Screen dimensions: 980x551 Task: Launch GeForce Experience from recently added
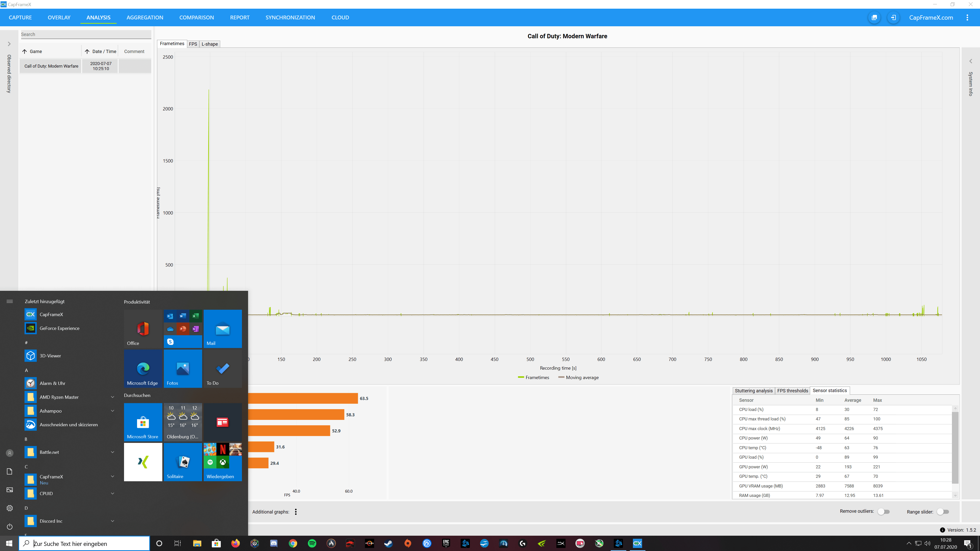pos(59,328)
